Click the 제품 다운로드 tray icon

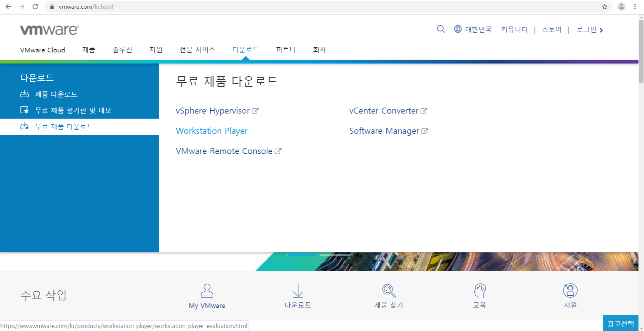[25, 94]
